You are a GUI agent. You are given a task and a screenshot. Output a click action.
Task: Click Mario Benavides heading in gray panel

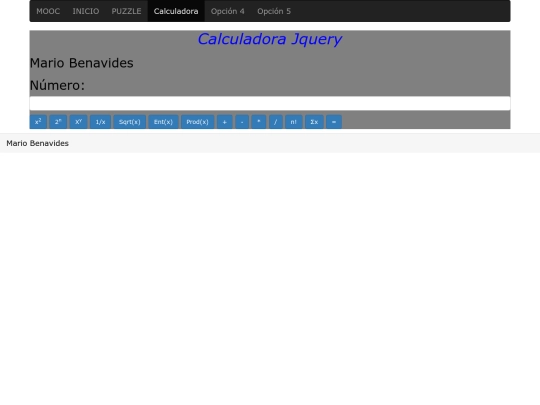pyautogui.click(x=82, y=63)
